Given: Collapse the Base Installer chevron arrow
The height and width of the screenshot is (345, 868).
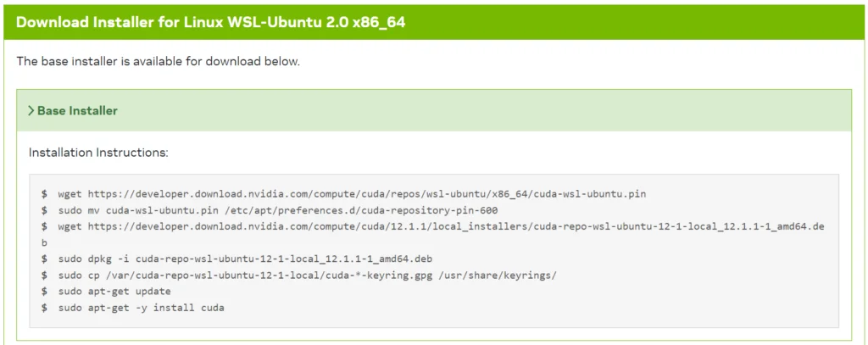Looking at the screenshot, I should (31, 111).
